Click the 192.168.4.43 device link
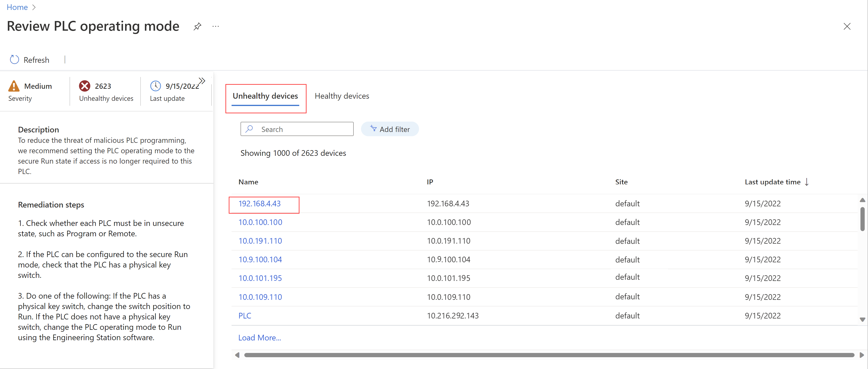Image resolution: width=868 pixels, height=369 pixels. 260,203
